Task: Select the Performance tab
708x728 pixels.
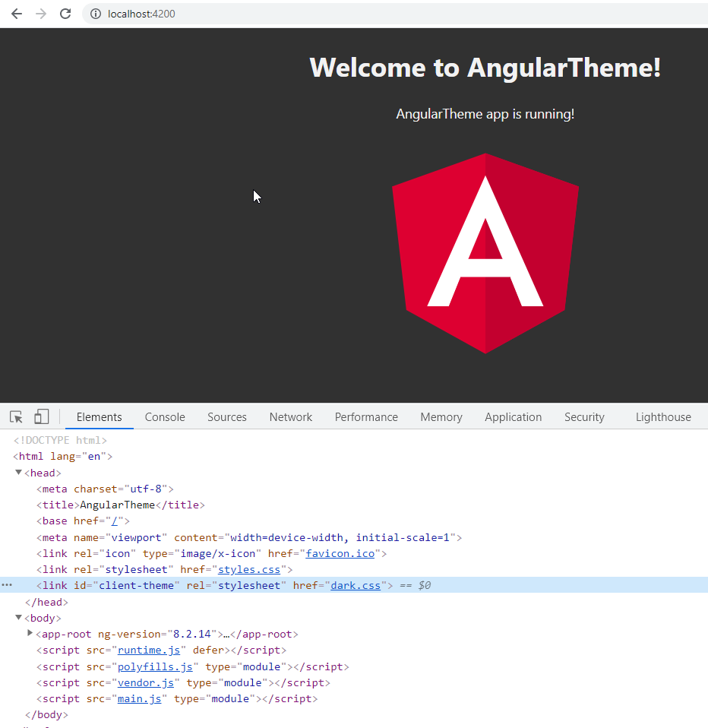Action: tap(366, 416)
